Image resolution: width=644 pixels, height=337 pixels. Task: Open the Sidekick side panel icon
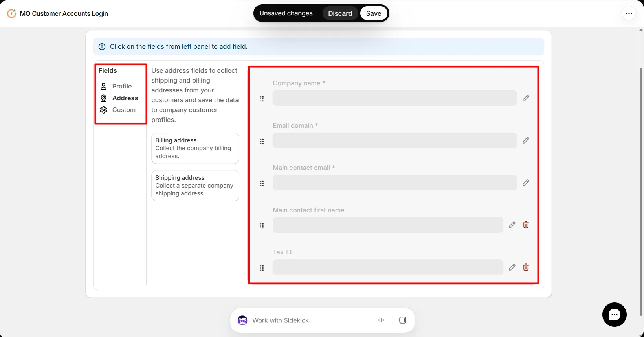[x=403, y=320]
